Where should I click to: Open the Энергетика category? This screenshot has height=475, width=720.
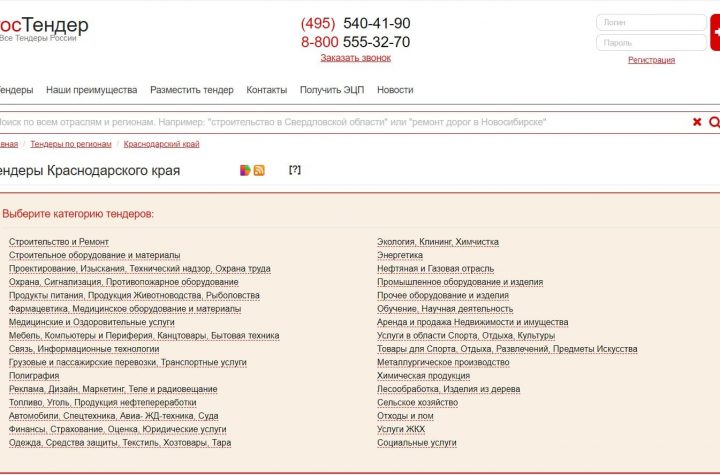[x=400, y=255]
